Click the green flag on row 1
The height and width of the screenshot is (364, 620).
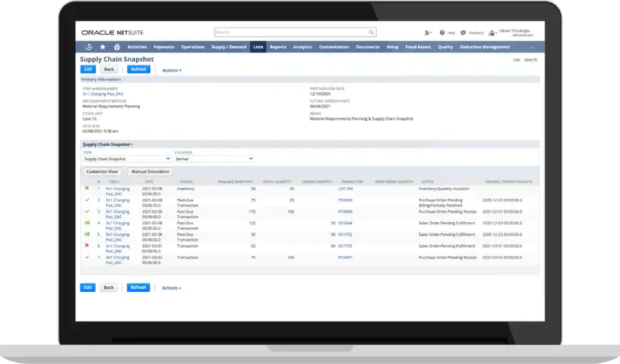click(87, 188)
